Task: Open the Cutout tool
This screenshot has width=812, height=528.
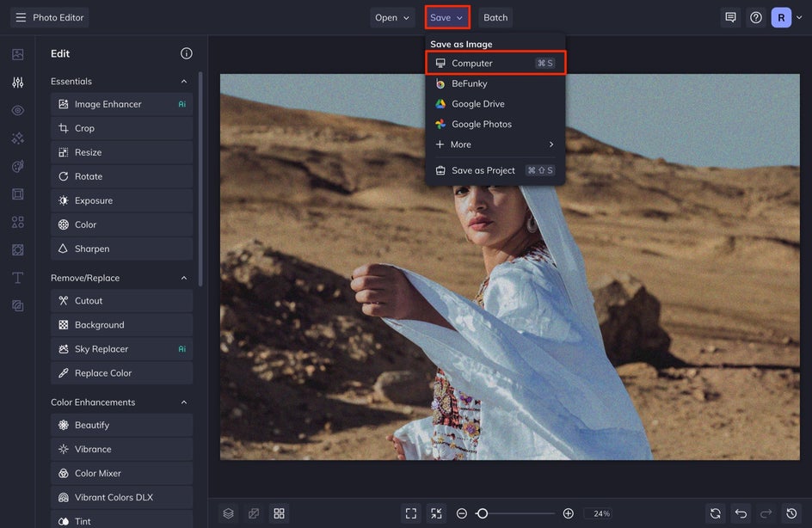Action: 121,301
